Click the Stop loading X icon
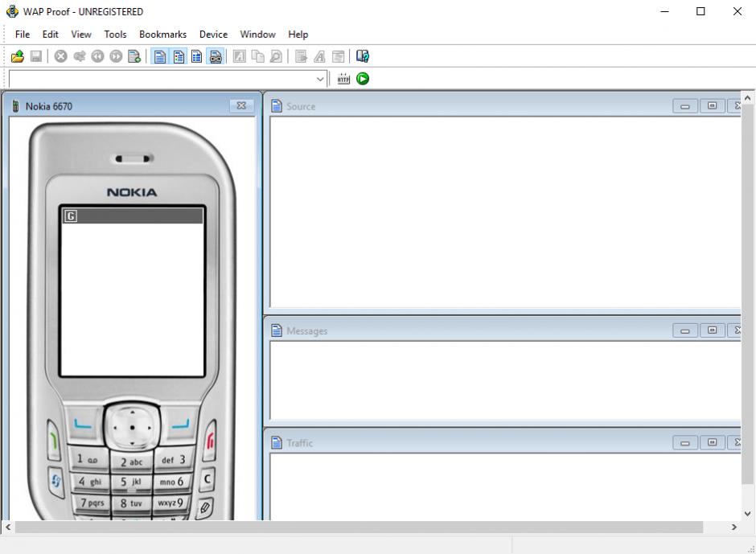This screenshot has height=554, width=756. [x=61, y=56]
